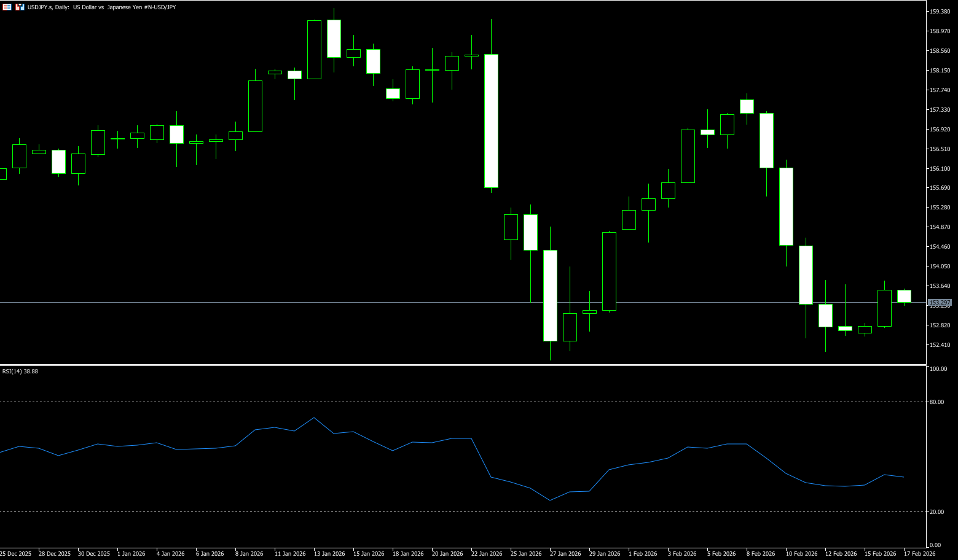The height and width of the screenshot is (560, 958).
Task: Click the RSI line's lowest trough
Action: click(x=550, y=500)
